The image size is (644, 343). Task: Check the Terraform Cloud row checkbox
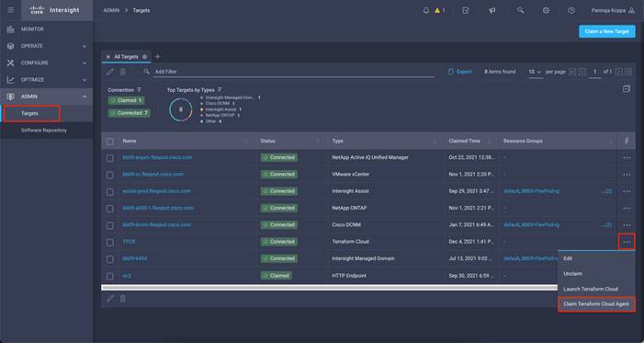[x=109, y=242]
